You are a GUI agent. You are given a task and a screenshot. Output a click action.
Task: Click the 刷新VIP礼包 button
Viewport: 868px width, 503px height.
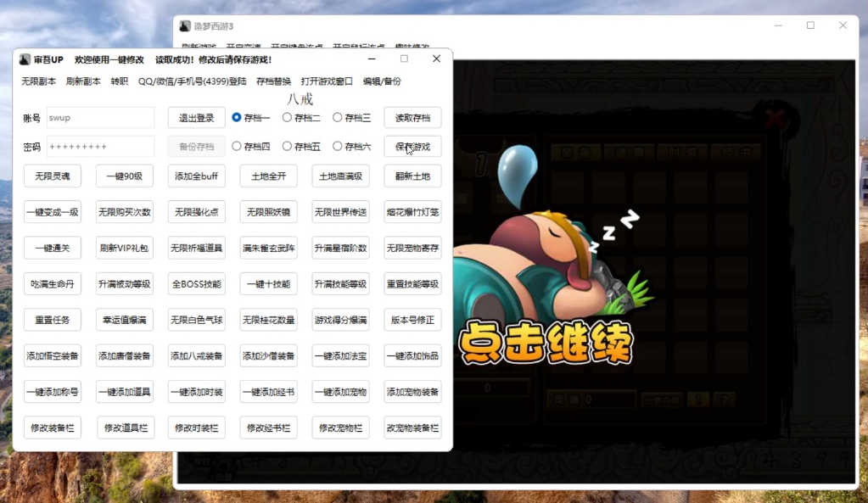pos(125,248)
